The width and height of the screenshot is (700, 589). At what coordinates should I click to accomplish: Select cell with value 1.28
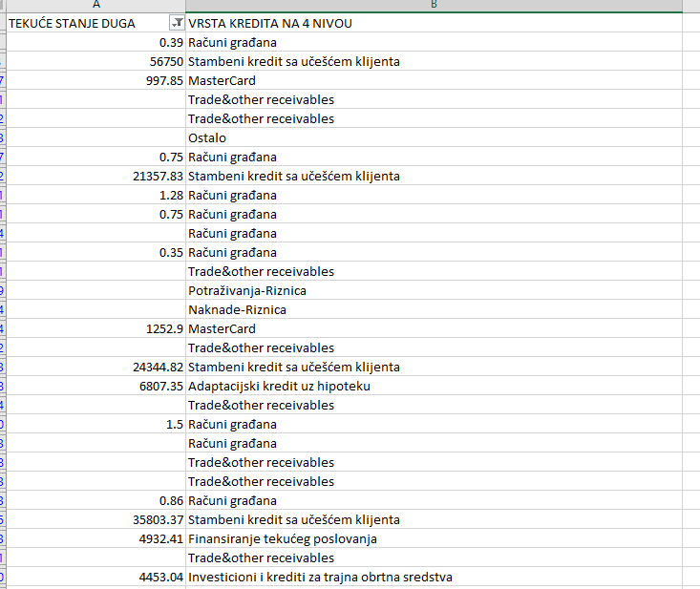(96, 195)
